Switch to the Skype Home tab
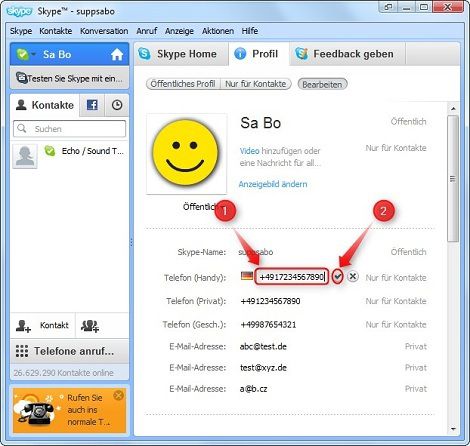The width and height of the screenshot is (470, 446). tap(182, 54)
